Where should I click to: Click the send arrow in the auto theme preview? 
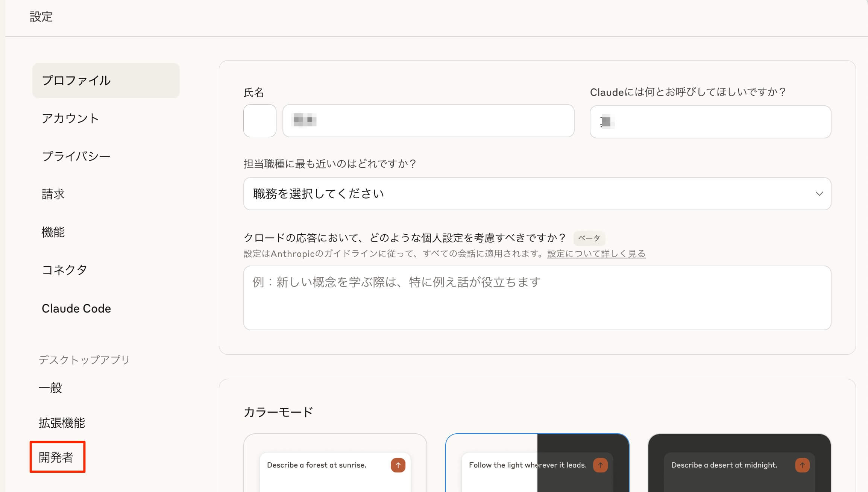[600, 465]
